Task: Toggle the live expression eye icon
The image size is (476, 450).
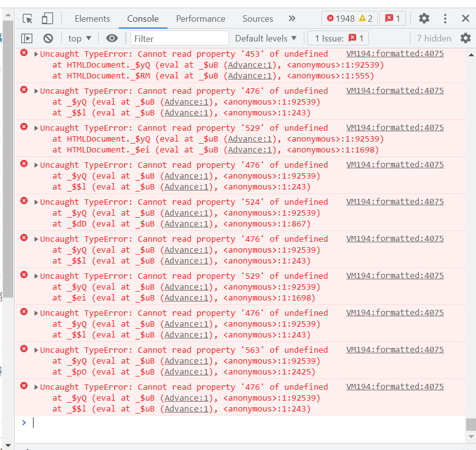Action: pyautogui.click(x=111, y=38)
